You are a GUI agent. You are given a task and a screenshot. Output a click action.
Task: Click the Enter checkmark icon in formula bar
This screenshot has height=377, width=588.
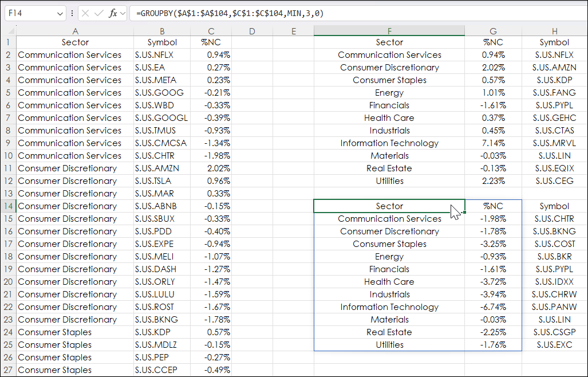(98, 13)
